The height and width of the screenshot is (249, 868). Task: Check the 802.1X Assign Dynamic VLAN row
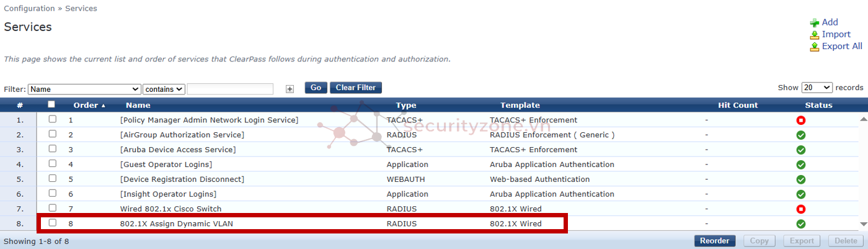click(53, 223)
